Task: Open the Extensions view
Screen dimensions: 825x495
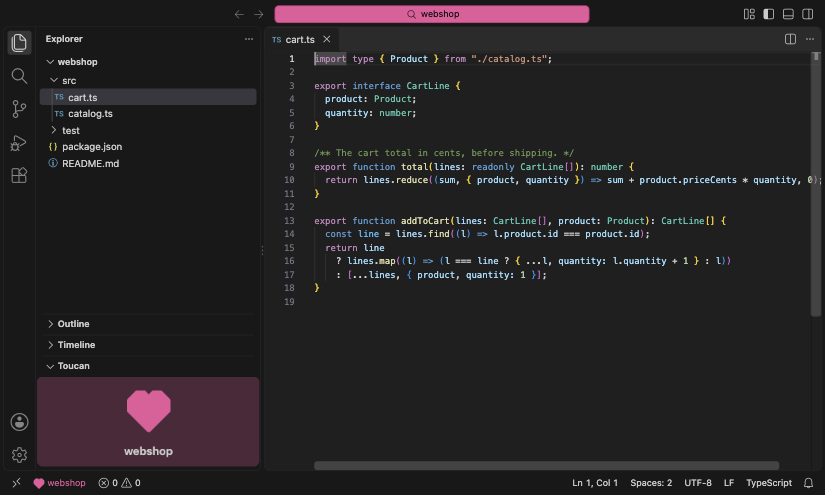Action: (19, 175)
